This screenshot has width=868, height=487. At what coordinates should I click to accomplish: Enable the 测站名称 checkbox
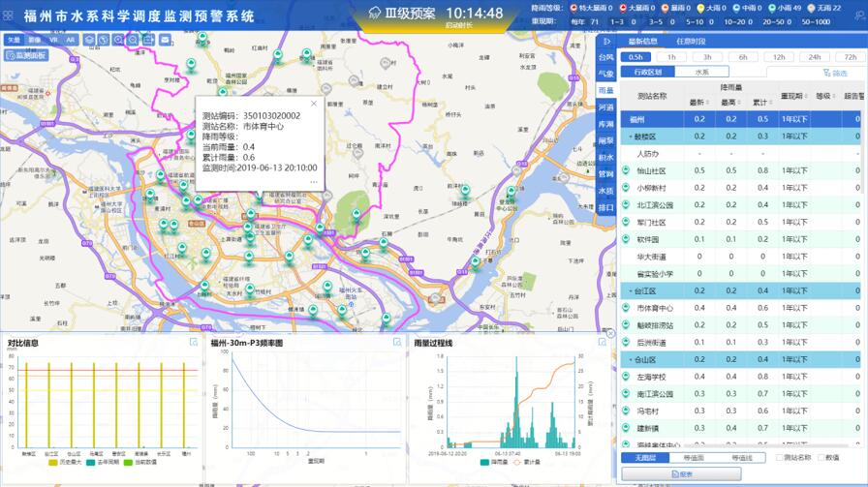pos(779,457)
